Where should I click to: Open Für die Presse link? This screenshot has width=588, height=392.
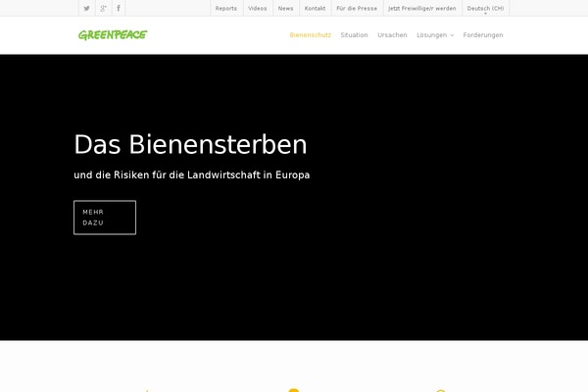357,8
